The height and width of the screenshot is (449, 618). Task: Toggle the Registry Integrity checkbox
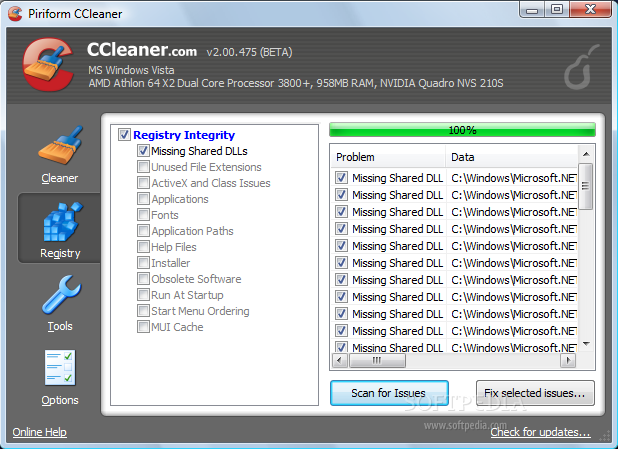coord(124,135)
